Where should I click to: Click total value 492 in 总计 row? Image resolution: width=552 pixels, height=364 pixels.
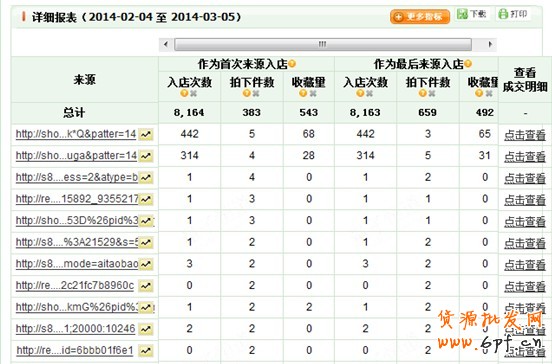pos(485,113)
